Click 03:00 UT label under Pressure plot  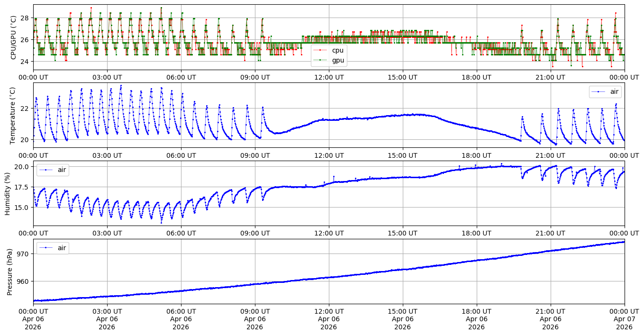pos(107,311)
